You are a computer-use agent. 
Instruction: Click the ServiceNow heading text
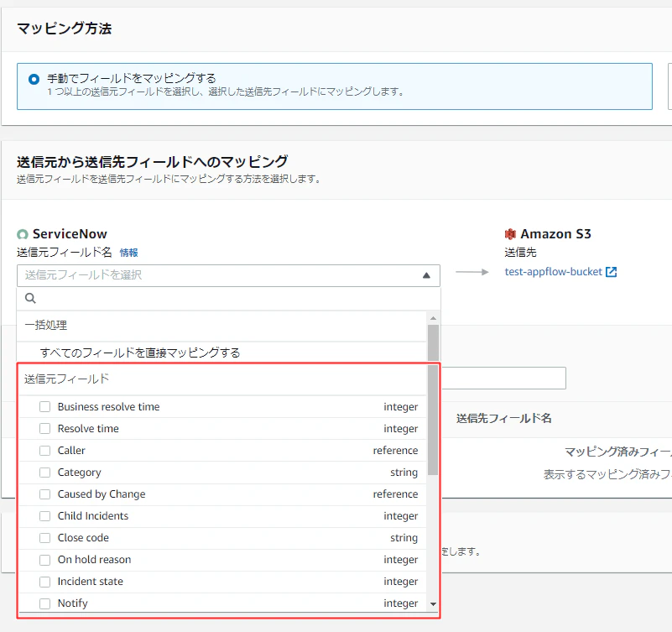click(x=70, y=234)
